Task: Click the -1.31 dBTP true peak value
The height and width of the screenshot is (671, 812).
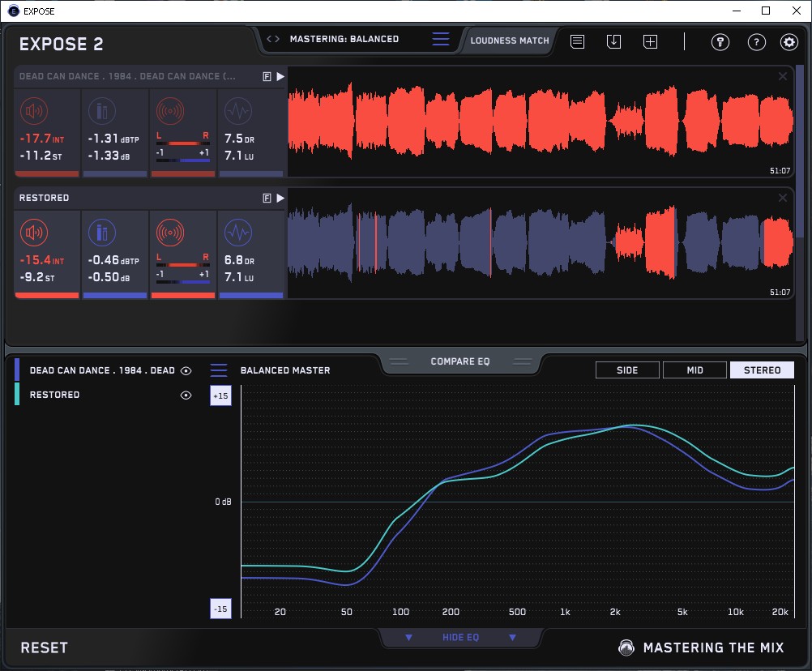Action: pyautogui.click(x=113, y=139)
